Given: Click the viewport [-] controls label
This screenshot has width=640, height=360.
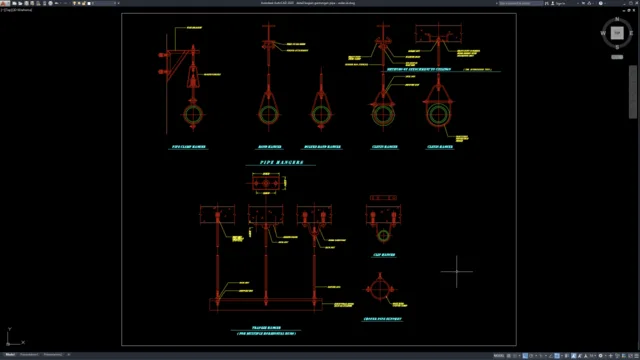Looking at the screenshot, I should pyautogui.click(x=2, y=10).
